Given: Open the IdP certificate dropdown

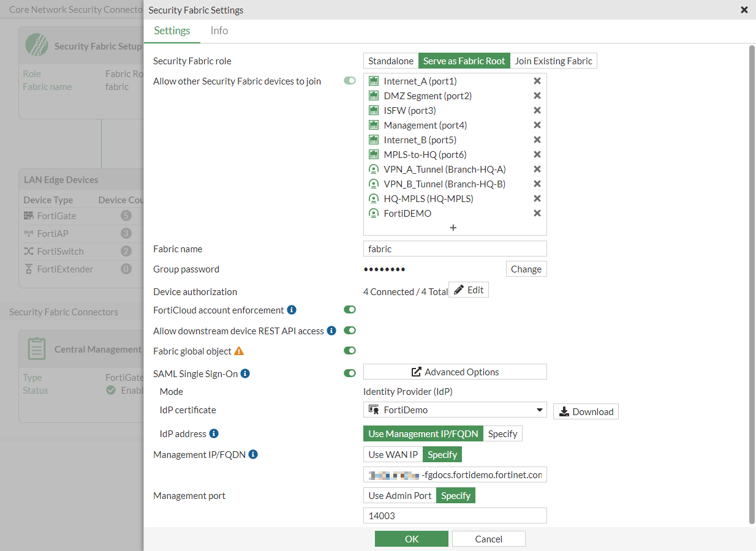Looking at the screenshot, I should tap(455, 410).
